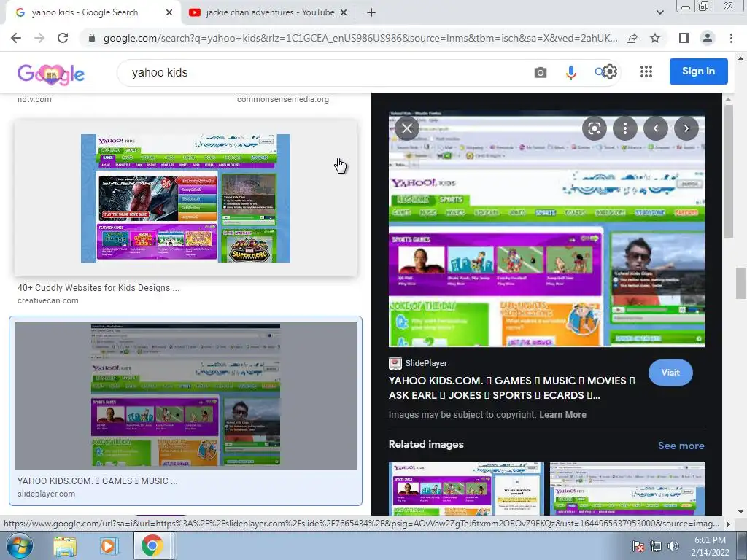Close the image preview panel
The image size is (747, 560).
[x=407, y=128]
